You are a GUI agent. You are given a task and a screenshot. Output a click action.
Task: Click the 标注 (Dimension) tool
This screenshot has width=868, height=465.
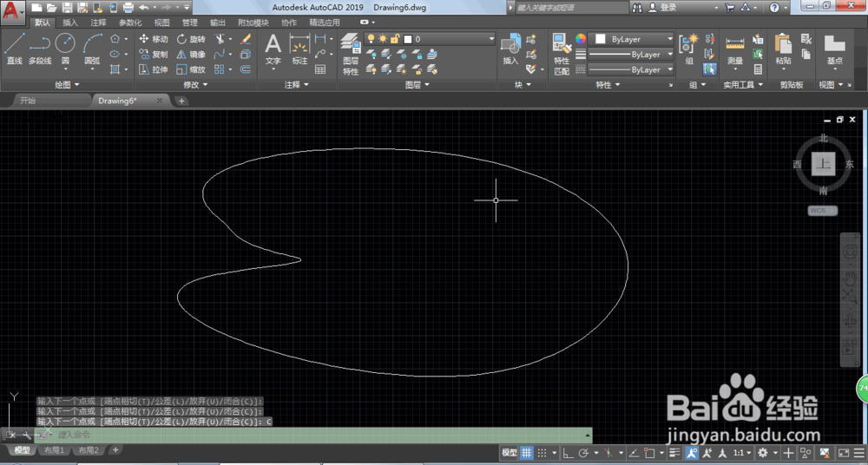click(299, 49)
